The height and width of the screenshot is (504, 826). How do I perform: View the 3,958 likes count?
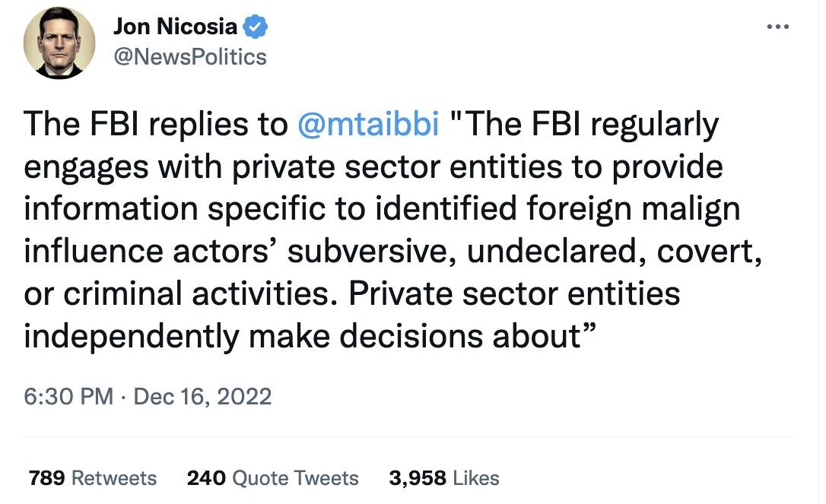(x=418, y=478)
